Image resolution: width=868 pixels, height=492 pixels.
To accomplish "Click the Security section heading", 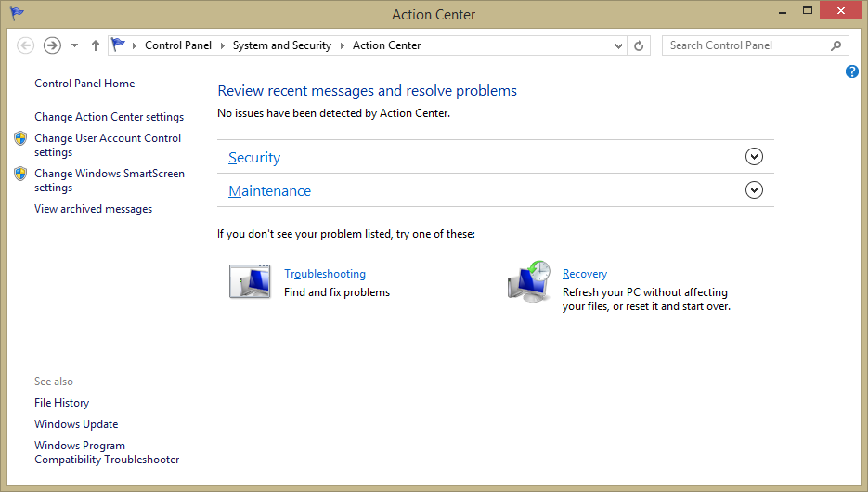I will pyautogui.click(x=254, y=157).
